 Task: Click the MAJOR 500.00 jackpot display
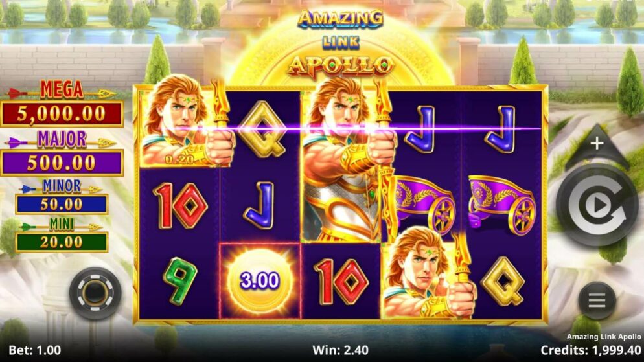pyautogui.click(x=62, y=153)
